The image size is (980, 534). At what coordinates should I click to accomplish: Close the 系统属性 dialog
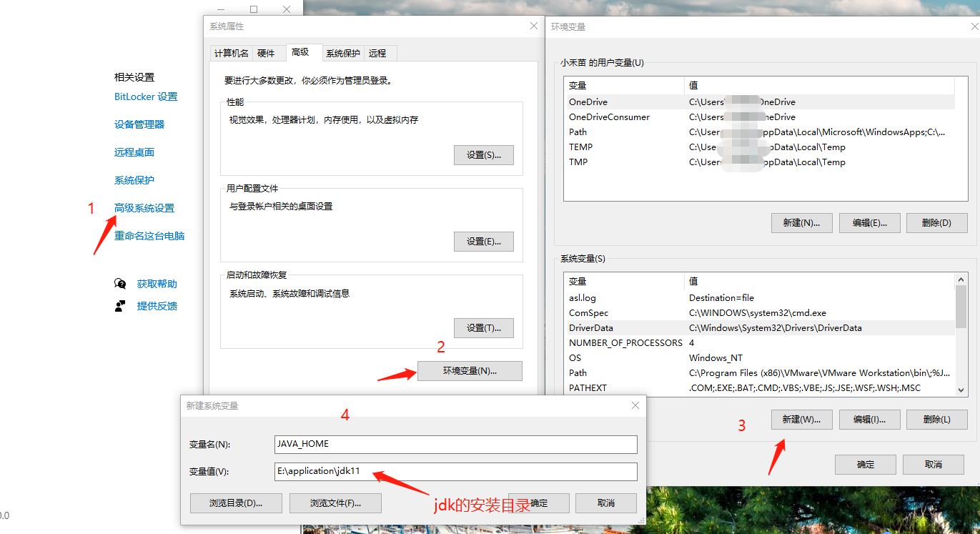[x=533, y=26]
